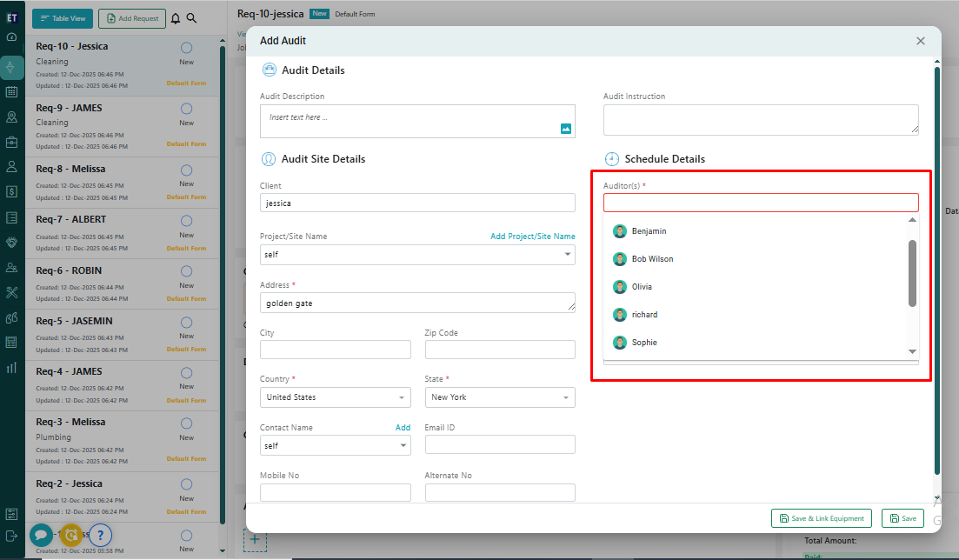Select status circle for Req-9 JAMES

tap(186, 109)
